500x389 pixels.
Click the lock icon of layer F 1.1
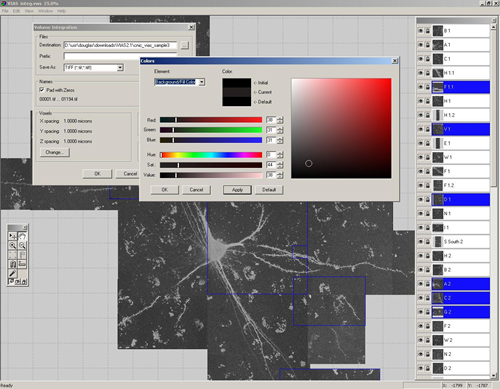coord(427,87)
